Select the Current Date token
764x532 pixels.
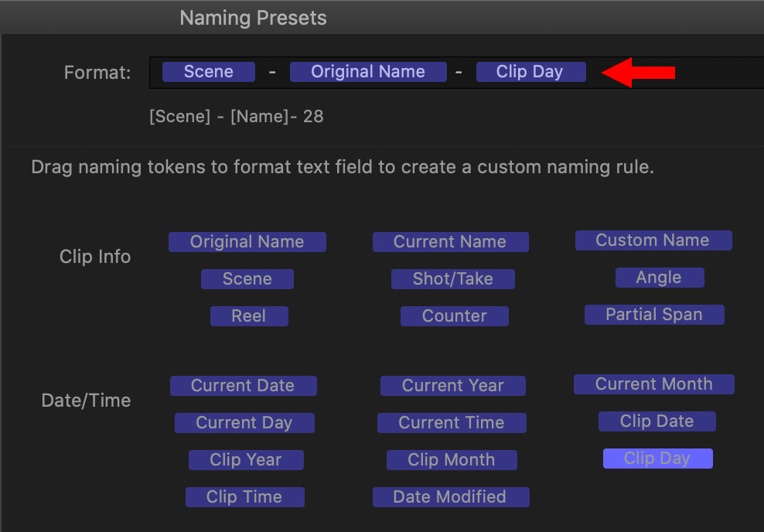click(x=243, y=385)
